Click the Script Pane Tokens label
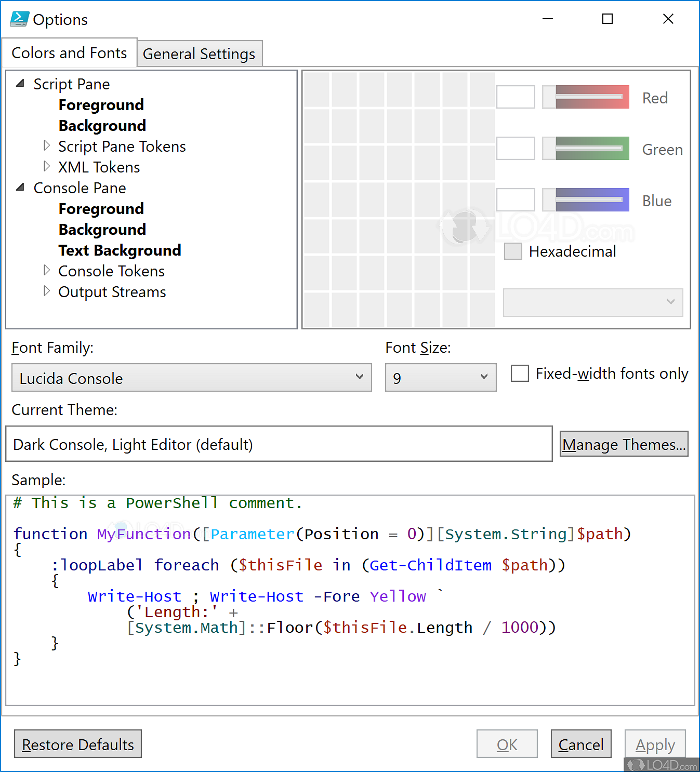The width and height of the screenshot is (700, 772). 122,147
